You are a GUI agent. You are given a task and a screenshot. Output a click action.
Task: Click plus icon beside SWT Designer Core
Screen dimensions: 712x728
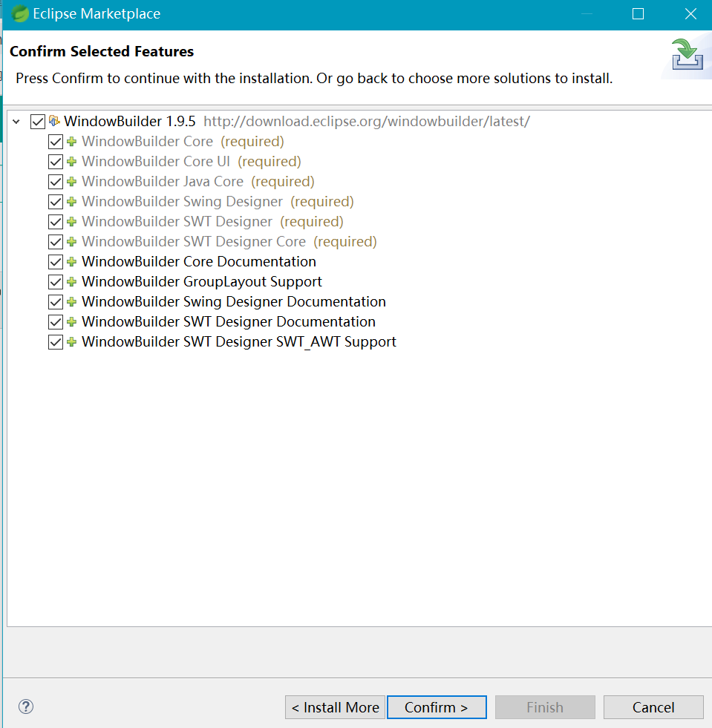click(x=71, y=241)
